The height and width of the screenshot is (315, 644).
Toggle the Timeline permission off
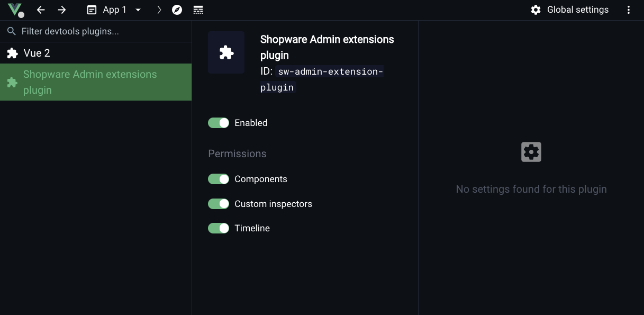(x=218, y=228)
